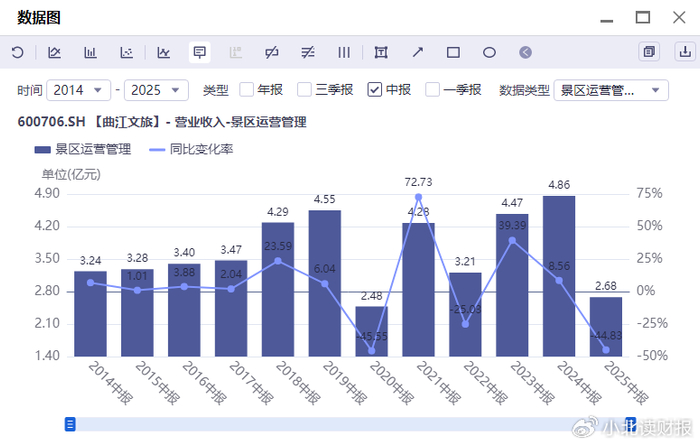Screen dimensions: 700x445
Task: Expand the 数据类型 dropdown
Action: coord(610,90)
